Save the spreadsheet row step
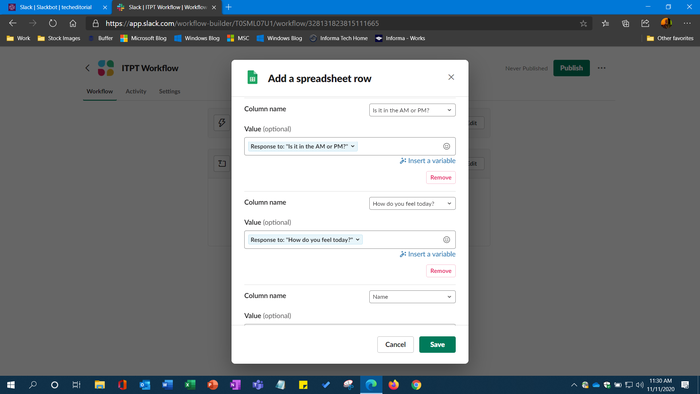Screen dimensions: 700x394 click(437, 344)
